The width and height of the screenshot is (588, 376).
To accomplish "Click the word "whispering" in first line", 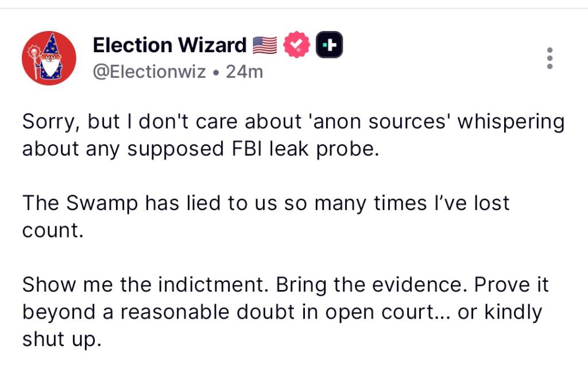I will coord(510,122).
